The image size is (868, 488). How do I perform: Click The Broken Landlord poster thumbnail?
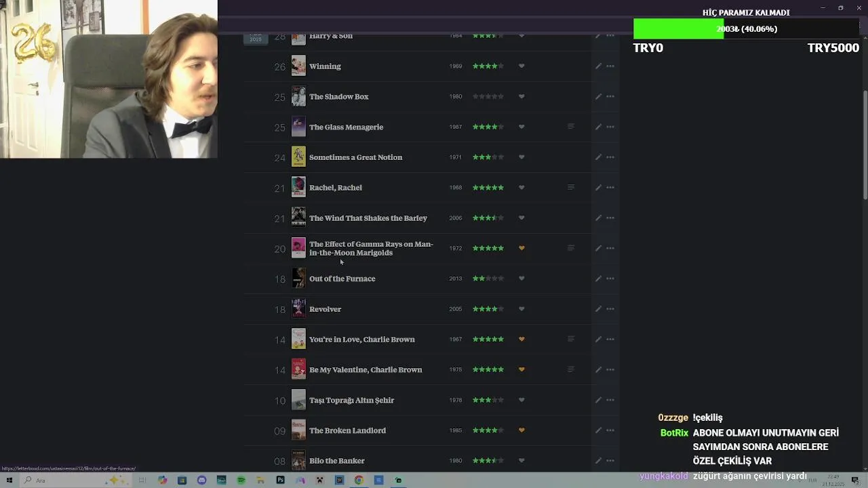coord(298,430)
